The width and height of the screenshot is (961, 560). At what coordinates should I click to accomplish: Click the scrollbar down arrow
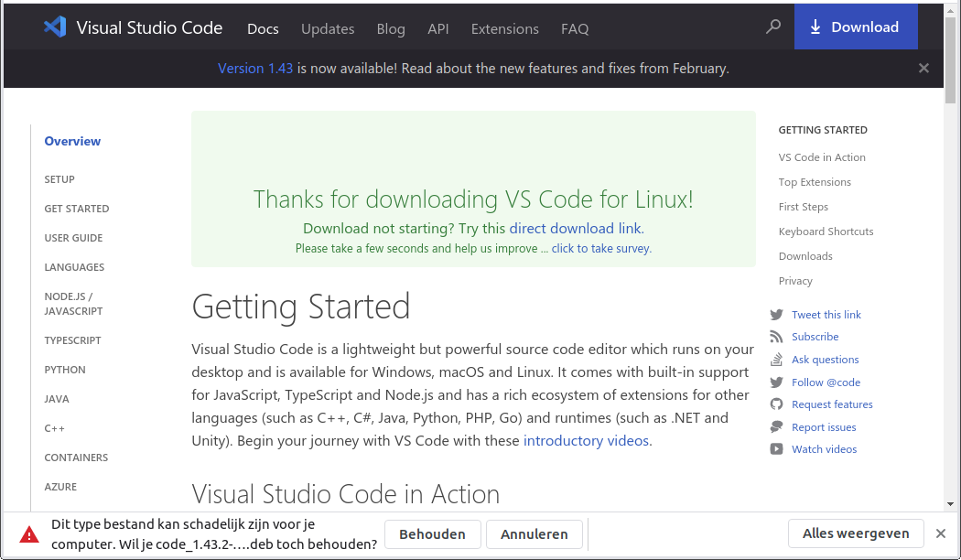pos(951,504)
